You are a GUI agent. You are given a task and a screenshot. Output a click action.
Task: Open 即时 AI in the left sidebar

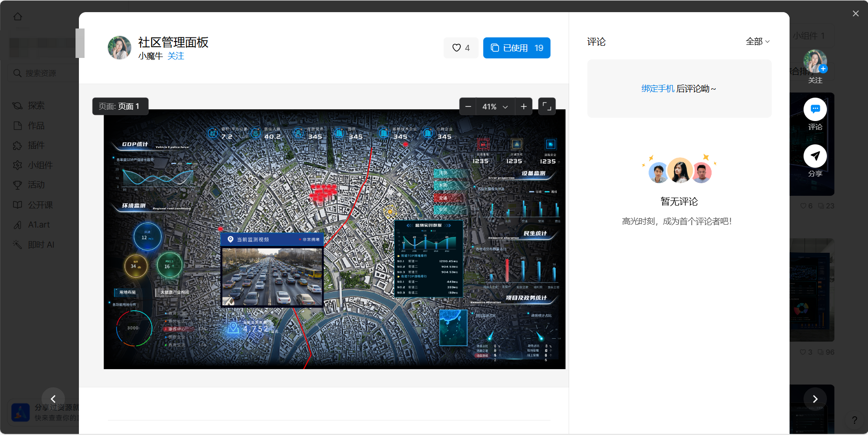click(x=41, y=245)
